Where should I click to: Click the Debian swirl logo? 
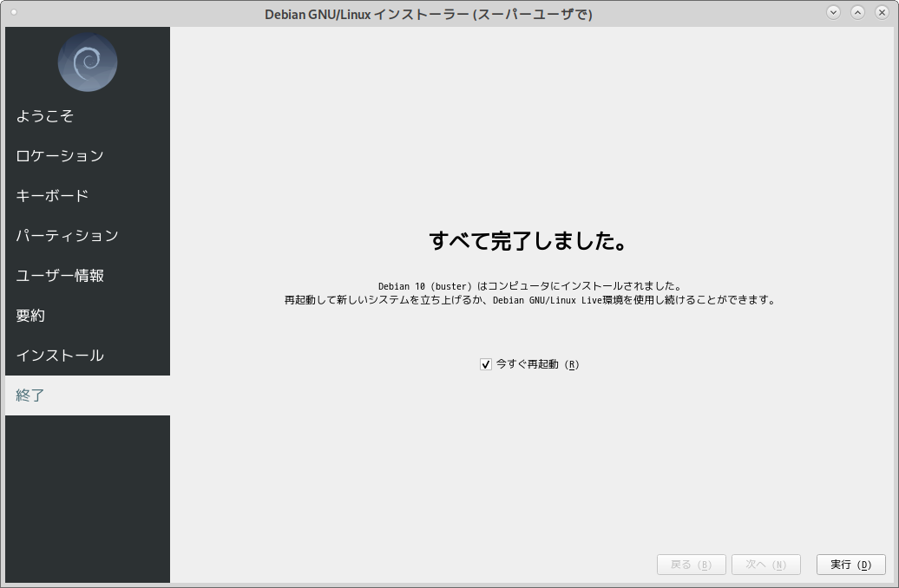click(x=88, y=62)
